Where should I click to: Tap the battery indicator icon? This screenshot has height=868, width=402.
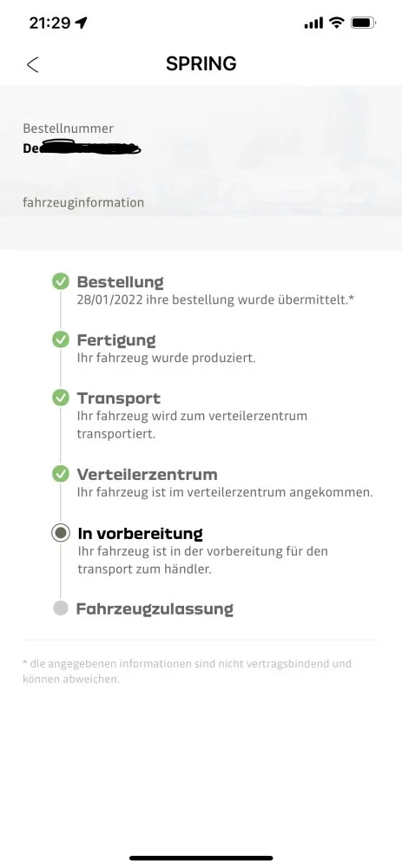coord(363,23)
